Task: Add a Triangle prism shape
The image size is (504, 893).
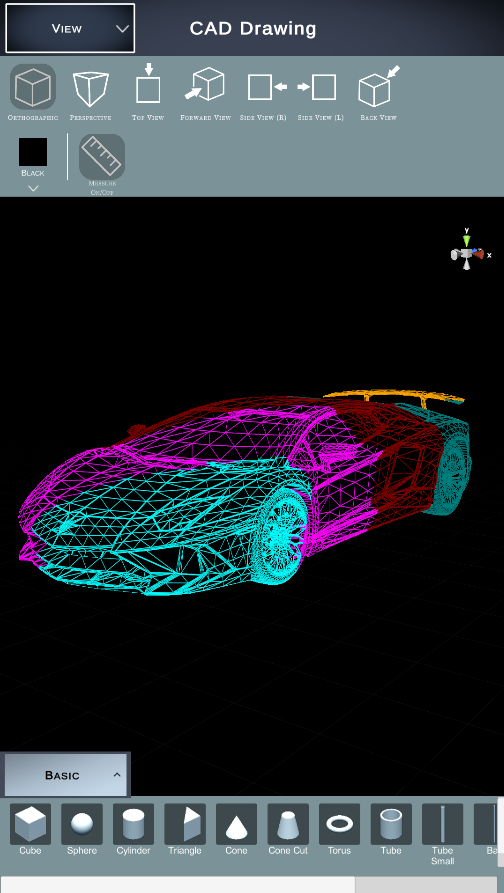Action: click(185, 824)
